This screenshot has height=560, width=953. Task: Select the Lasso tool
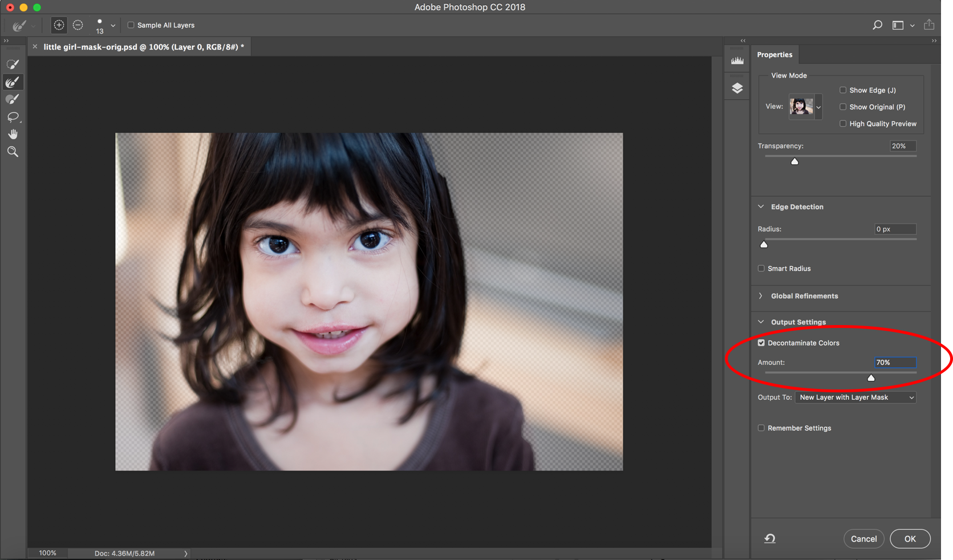coord(13,117)
